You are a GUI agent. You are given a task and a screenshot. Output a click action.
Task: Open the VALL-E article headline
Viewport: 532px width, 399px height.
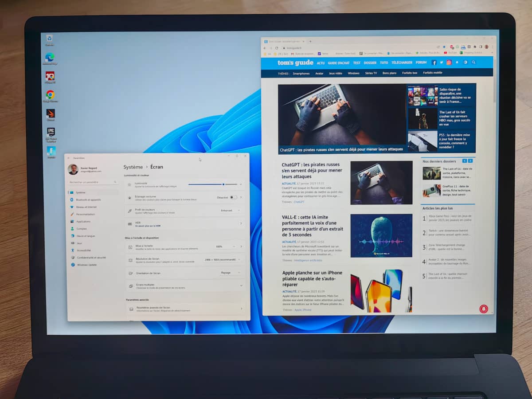click(x=313, y=226)
